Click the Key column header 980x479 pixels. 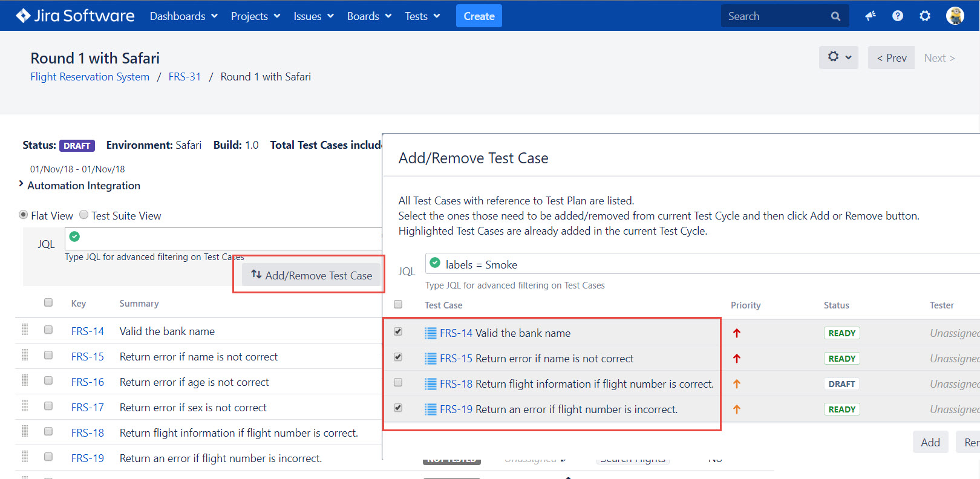[79, 304]
